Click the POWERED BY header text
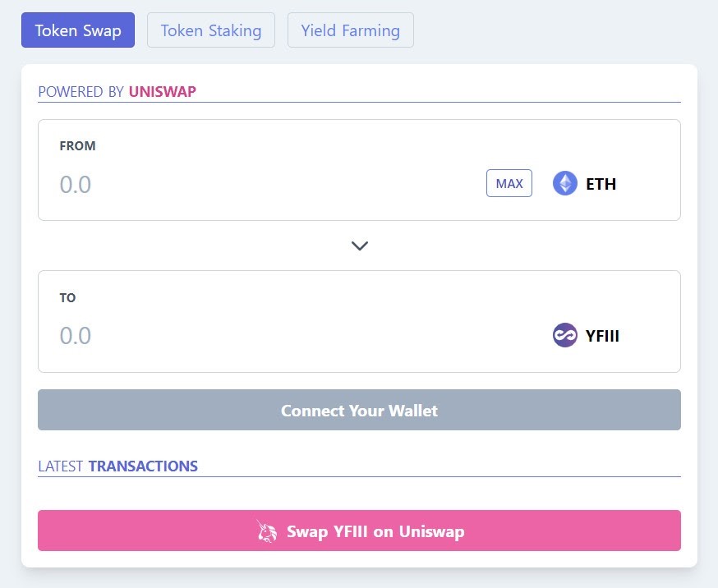718x588 pixels. click(81, 91)
